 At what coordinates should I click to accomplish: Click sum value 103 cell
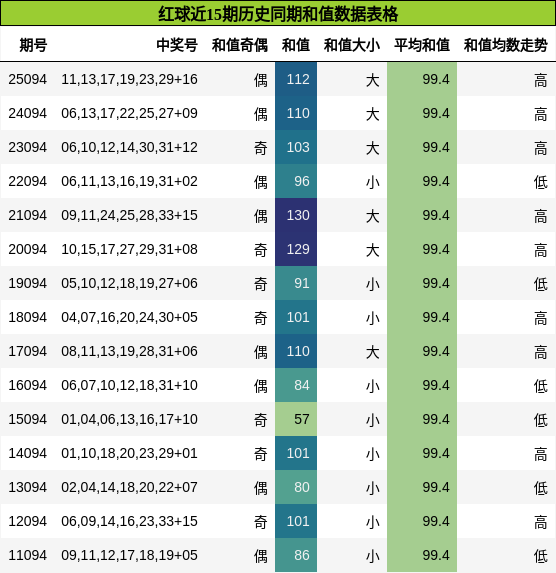coord(296,147)
